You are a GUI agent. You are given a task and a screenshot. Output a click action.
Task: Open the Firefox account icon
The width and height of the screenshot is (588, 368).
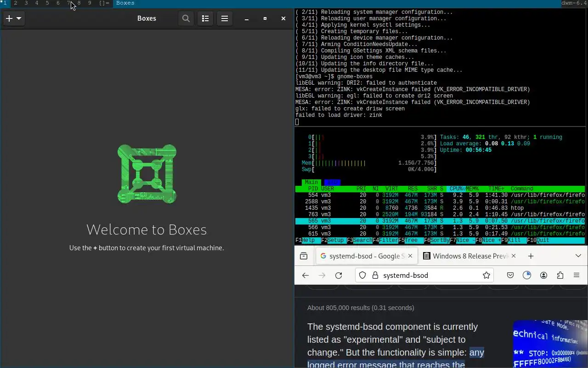click(x=543, y=275)
